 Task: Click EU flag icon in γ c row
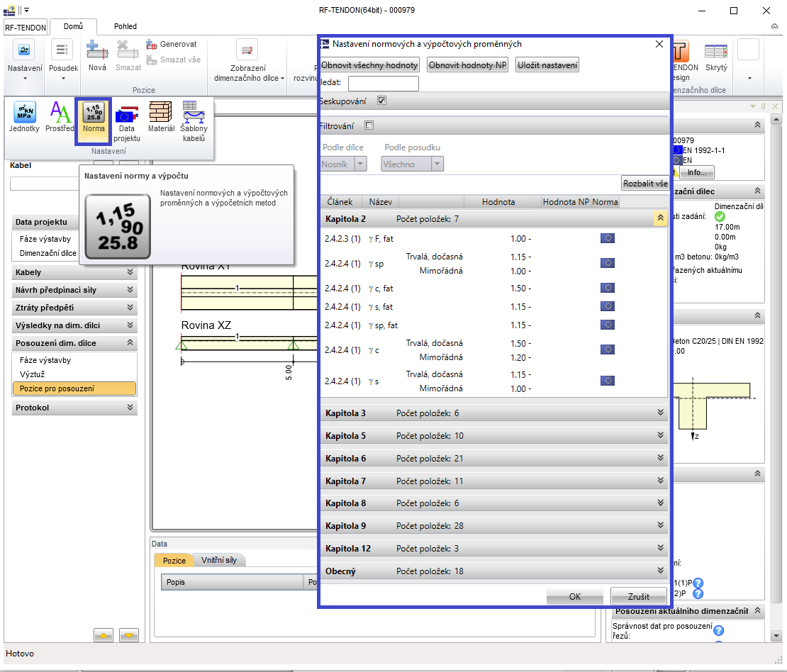pos(608,349)
